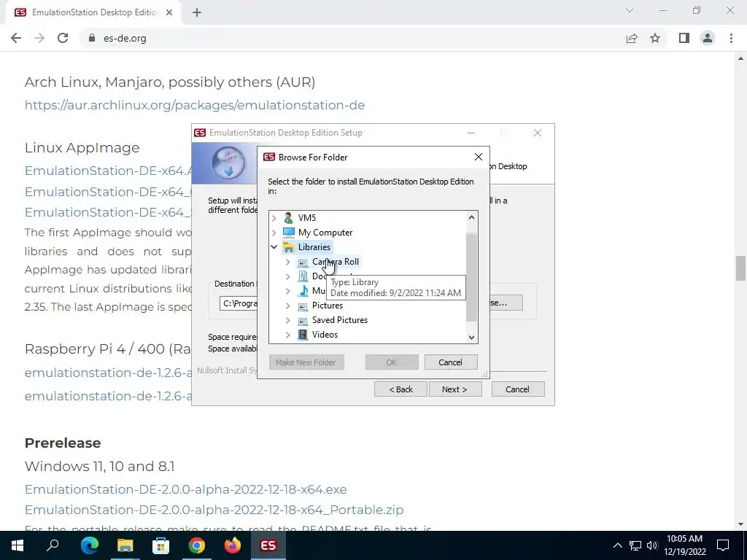Share this page icon in the address bar

(x=632, y=38)
